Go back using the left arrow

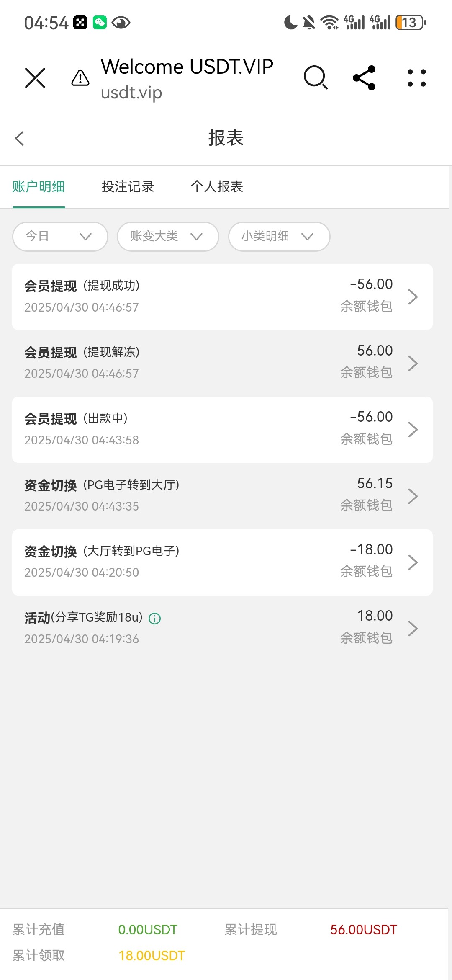[20, 138]
